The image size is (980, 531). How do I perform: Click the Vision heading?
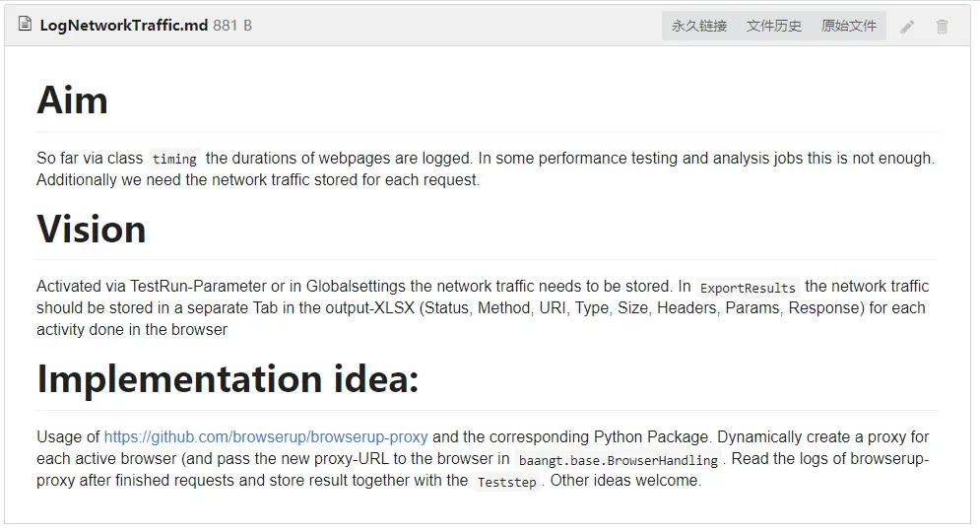[x=92, y=229]
